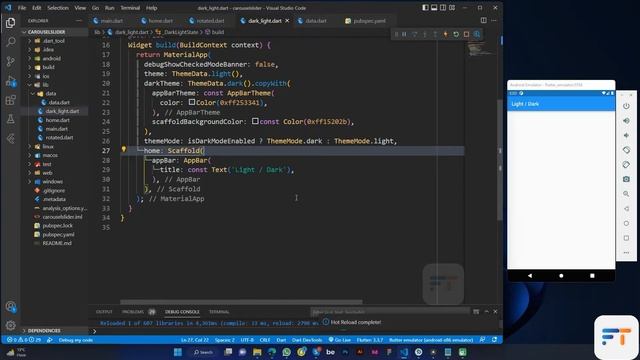Tap Android home circle navigation button
Viewport: 640px width, 360px height.
561,276
